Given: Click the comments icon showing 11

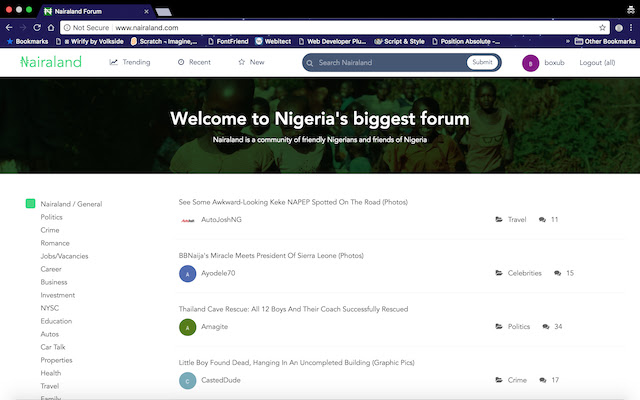Looking at the screenshot, I should coord(542,220).
